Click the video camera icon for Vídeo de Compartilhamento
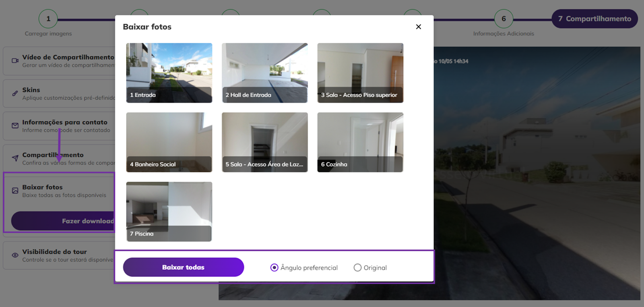Image resolution: width=644 pixels, height=307 pixels. coord(15,61)
